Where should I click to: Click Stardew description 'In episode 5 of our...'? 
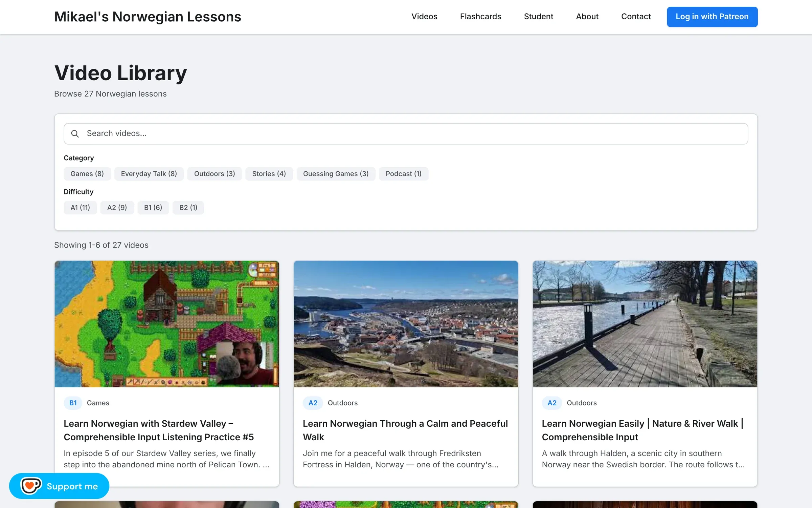tap(166, 459)
